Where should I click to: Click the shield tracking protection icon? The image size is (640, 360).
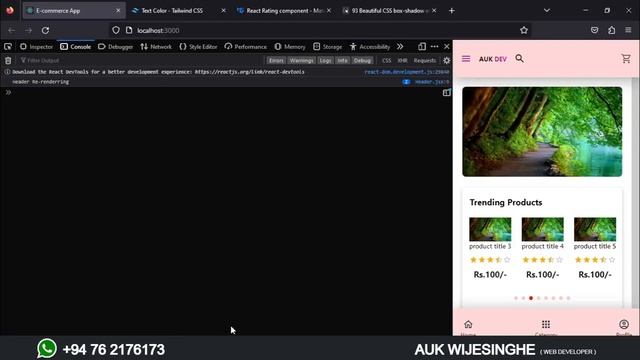point(116,30)
